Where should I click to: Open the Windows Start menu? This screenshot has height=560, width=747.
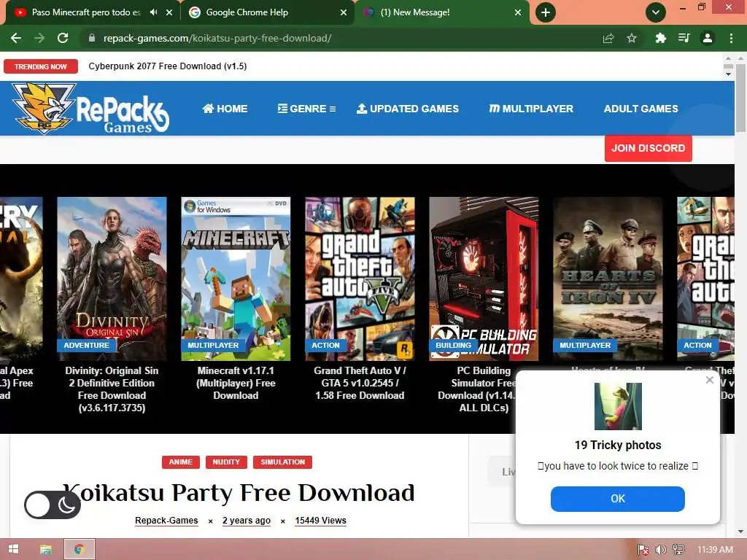coord(13,549)
